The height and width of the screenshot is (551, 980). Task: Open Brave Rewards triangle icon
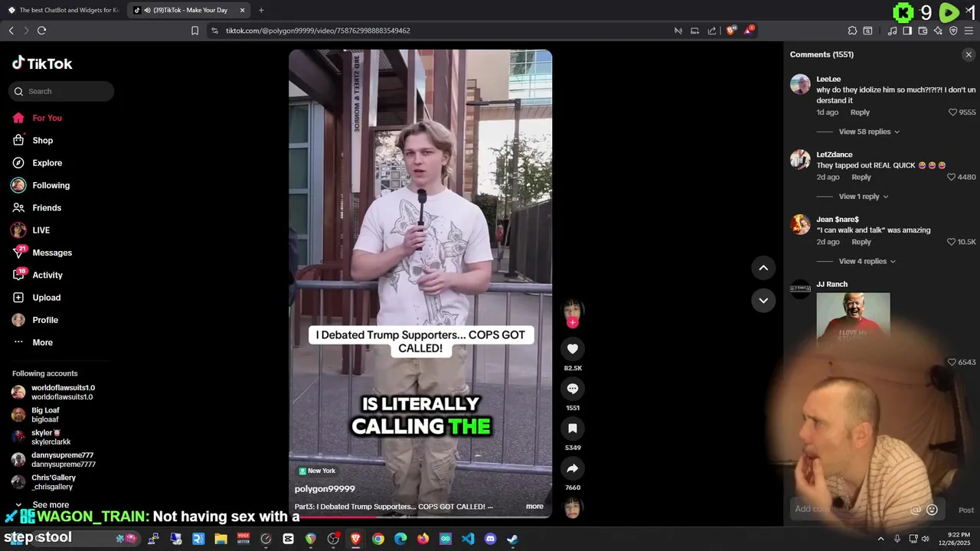(749, 31)
